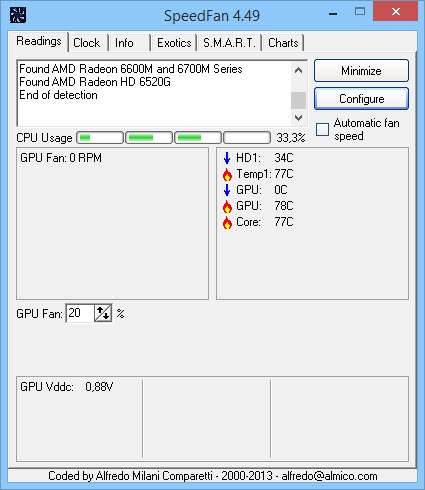The image size is (425, 490).
Task: Enable the Automatic fan speed checkbox
Action: [322, 129]
